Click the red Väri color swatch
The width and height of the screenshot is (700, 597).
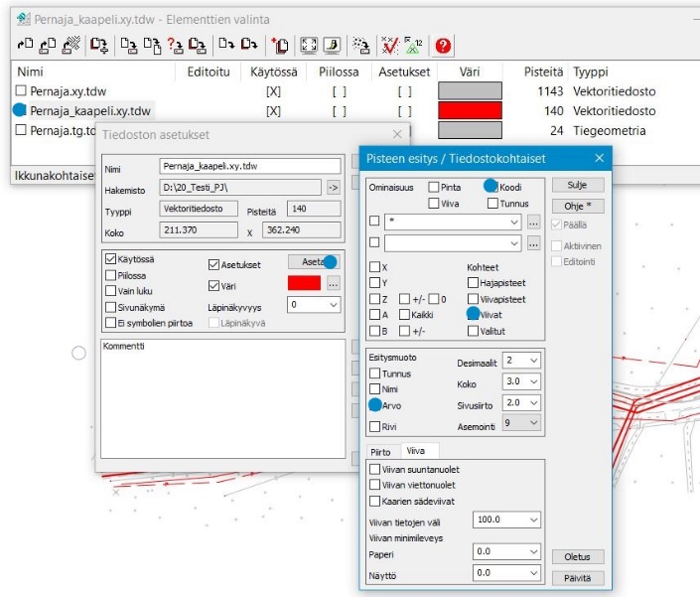305,283
